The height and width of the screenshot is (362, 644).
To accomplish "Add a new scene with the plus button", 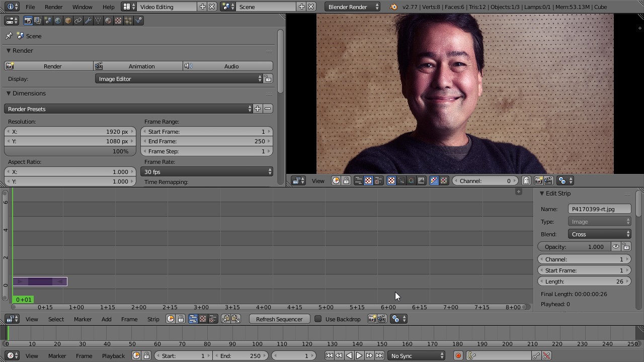I will pos(302,7).
